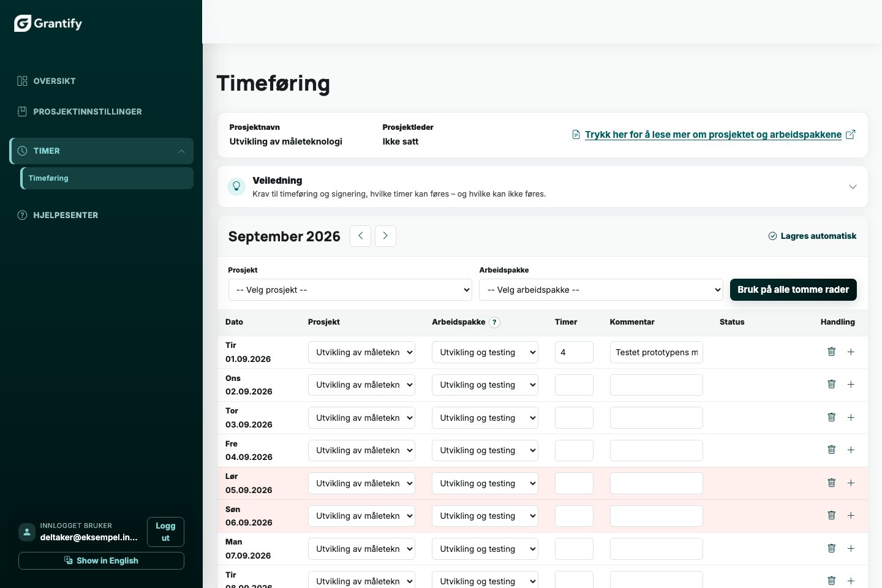Click the Grantify logo
This screenshot has width=882, height=588.
(48, 23)
